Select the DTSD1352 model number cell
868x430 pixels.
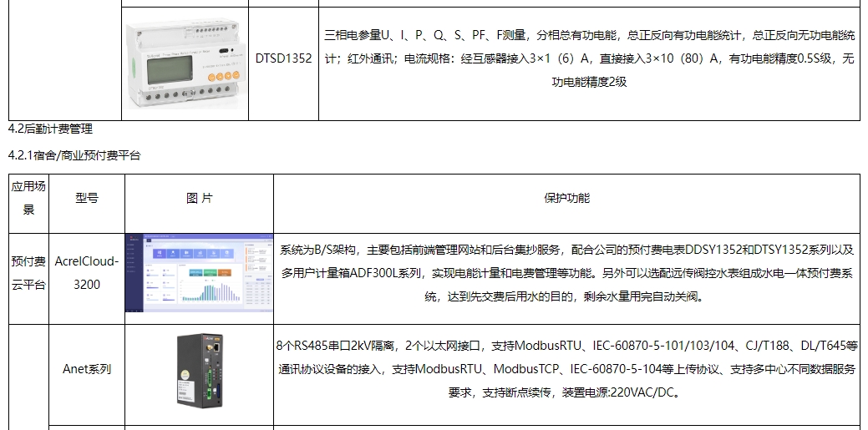[x=284, y=59]
